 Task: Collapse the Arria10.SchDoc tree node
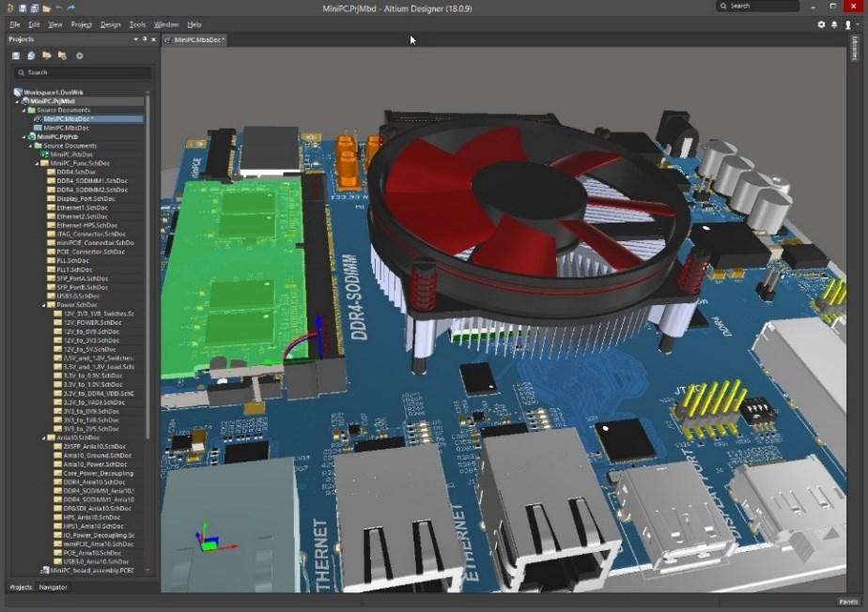point(44,437)
